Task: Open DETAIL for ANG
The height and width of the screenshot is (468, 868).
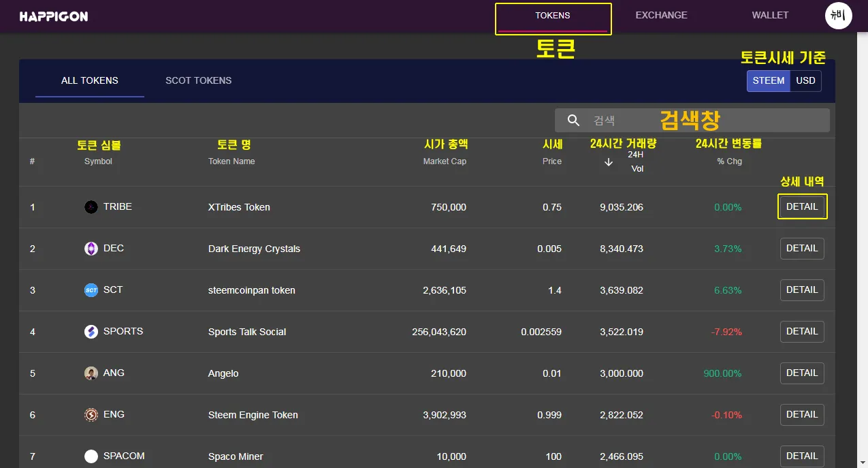Action: coord(802,373)
